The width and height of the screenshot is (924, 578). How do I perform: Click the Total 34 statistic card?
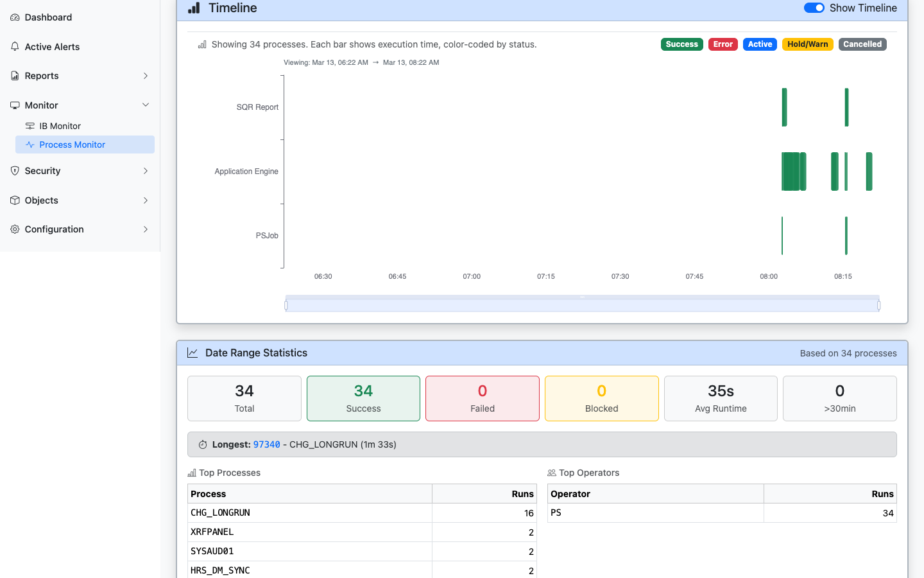click(x=244, y=398)
